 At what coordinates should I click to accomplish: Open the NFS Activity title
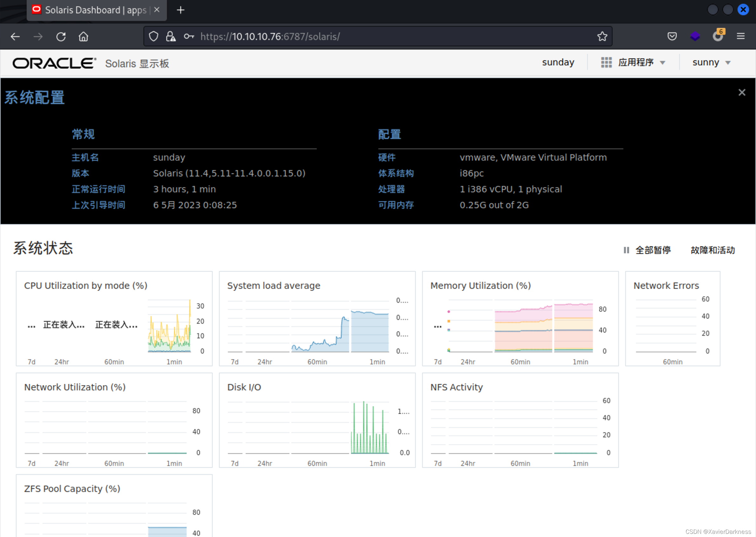pos(456,387)
